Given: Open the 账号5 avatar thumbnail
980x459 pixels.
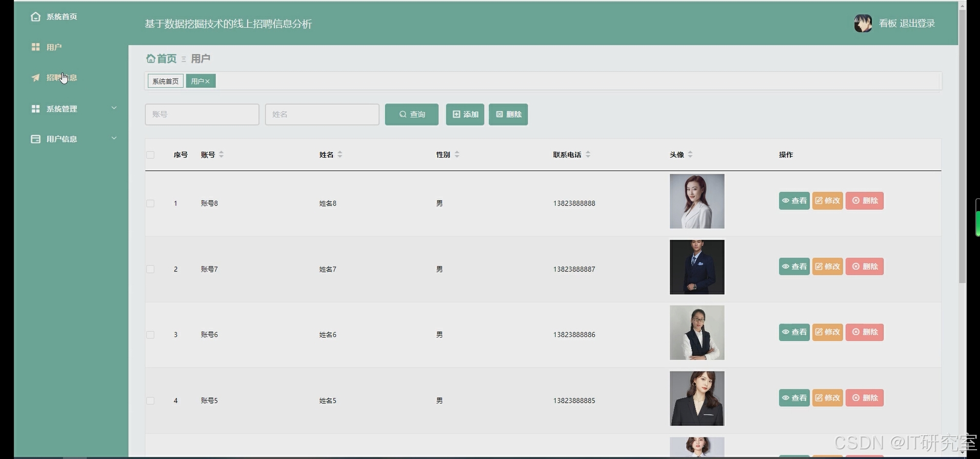Looking at the screenshot, I should pos(697,399).
